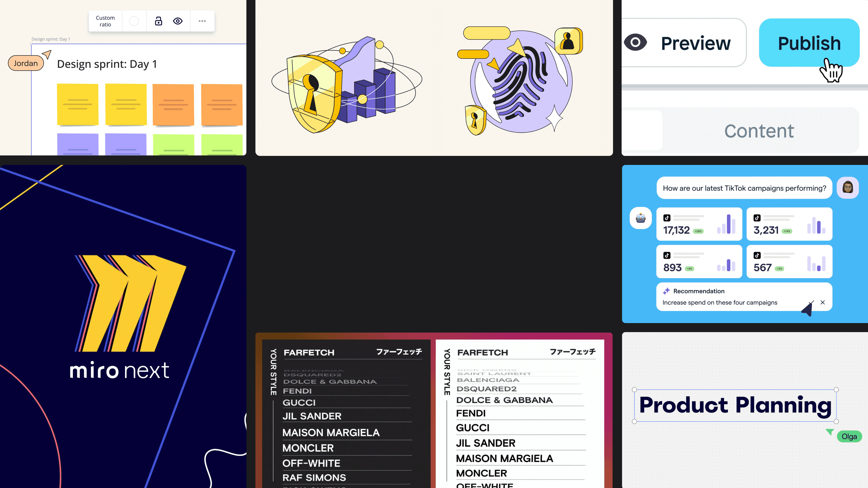The height and width of the screenshot is (488, 868).
Task: Open the three-dot more options menu
Action: click(x=202, y=21)
